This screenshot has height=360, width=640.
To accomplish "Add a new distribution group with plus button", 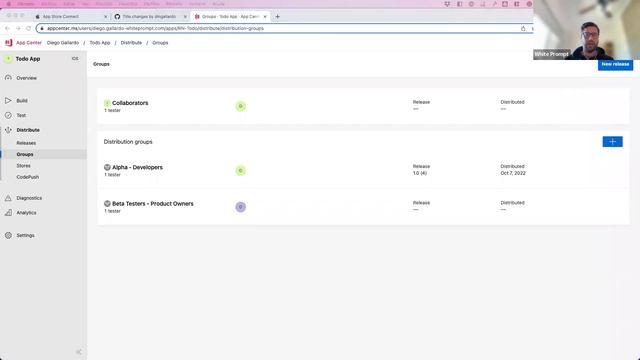I will coord(612,142).
